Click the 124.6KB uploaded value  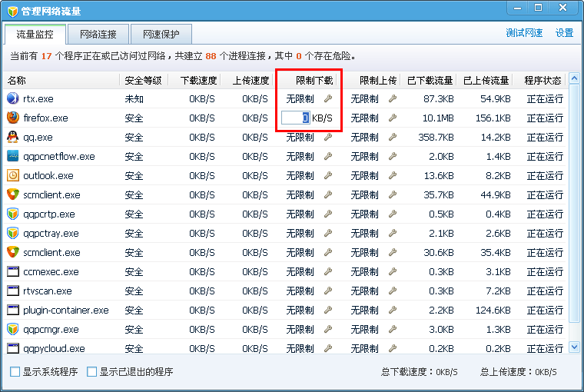[493, 310]
